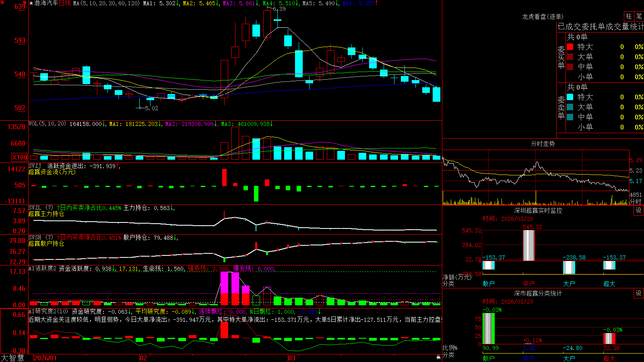Click the red 特大 buy order swatch
This screenshot has height=362, width=644.
(x=570, y=47)
